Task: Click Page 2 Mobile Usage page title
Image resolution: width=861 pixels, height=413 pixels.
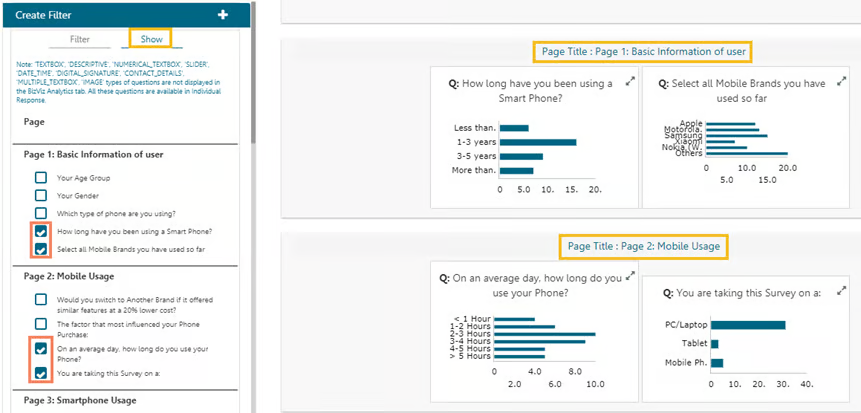Action: coord(643,245)
